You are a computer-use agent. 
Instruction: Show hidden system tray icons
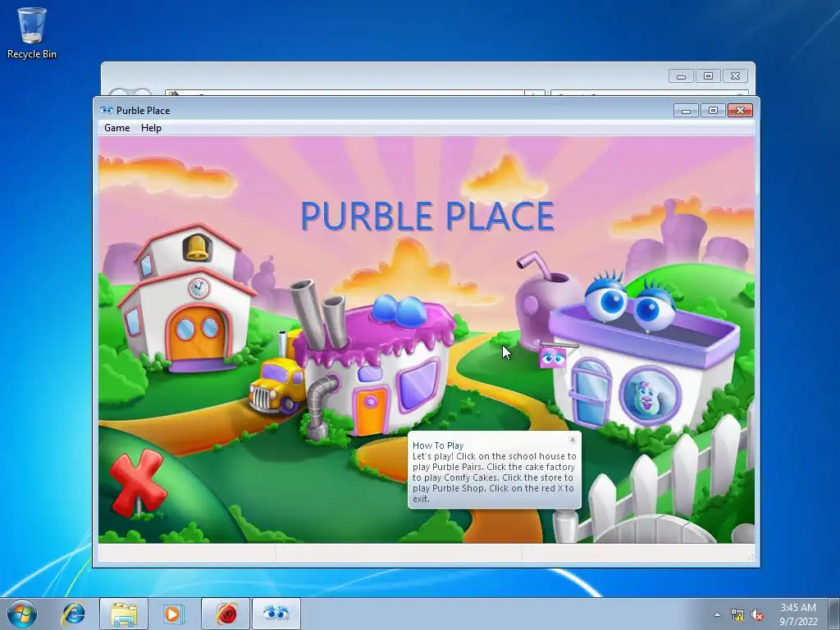point(717,615)
